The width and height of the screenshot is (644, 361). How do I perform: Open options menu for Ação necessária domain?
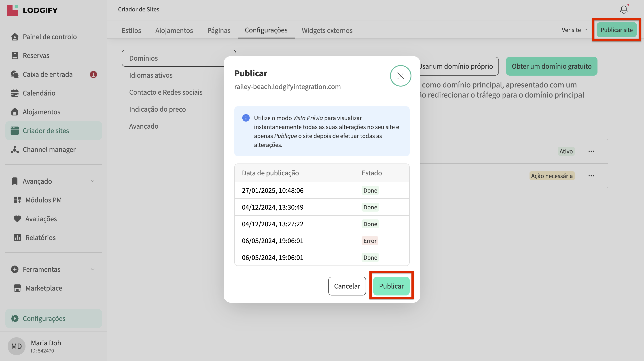tap(591, 176)
